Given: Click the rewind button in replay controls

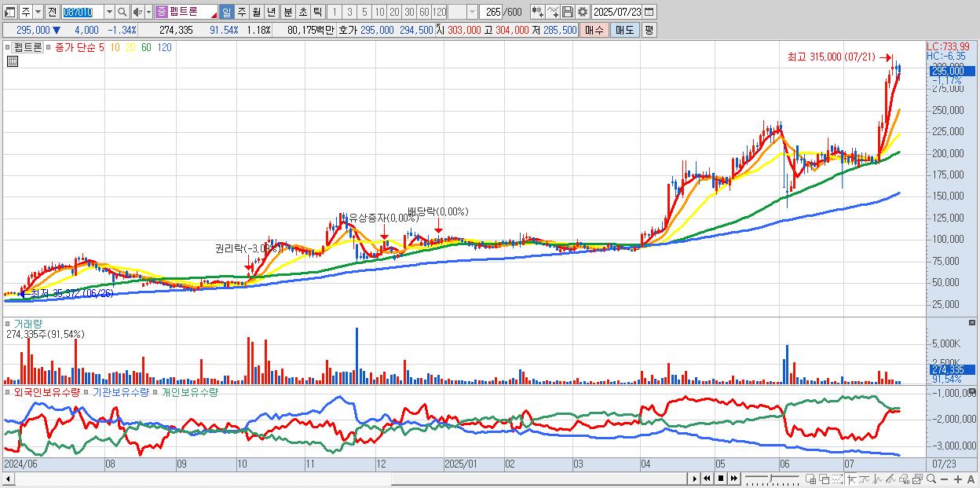Looking at the screenshot, I should click(x=707, y=479).
